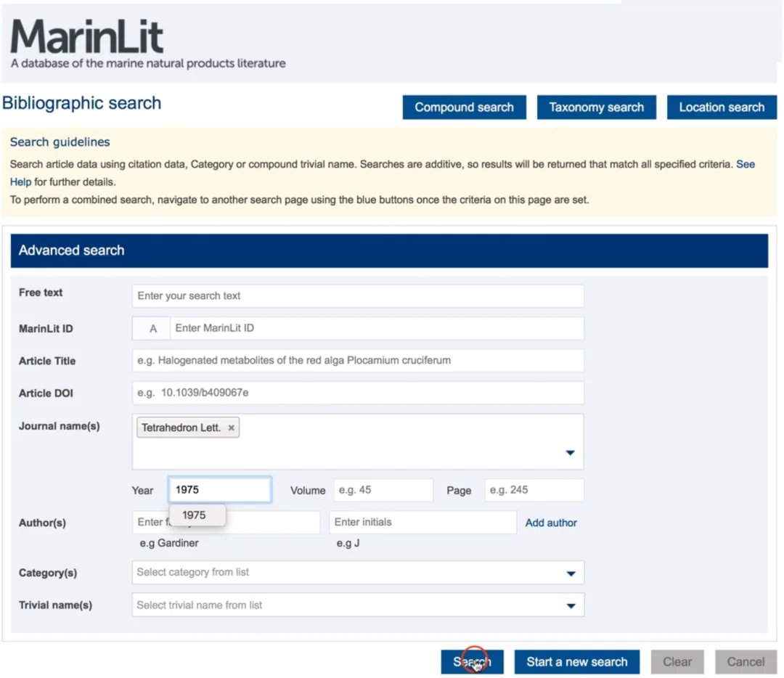Image resolution: width=784 pixels, height=678 pixels.
Task: Open the Trivial name(s) dropdown arrow
Action: click(571, 606)
